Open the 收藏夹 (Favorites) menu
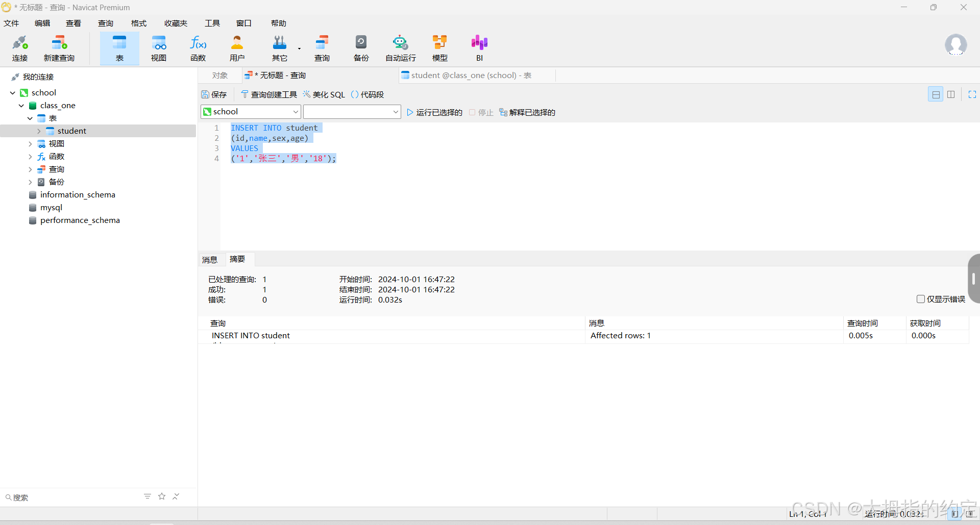Image resolution: width=980 pixels, height=525 pixels. [176, 23]
